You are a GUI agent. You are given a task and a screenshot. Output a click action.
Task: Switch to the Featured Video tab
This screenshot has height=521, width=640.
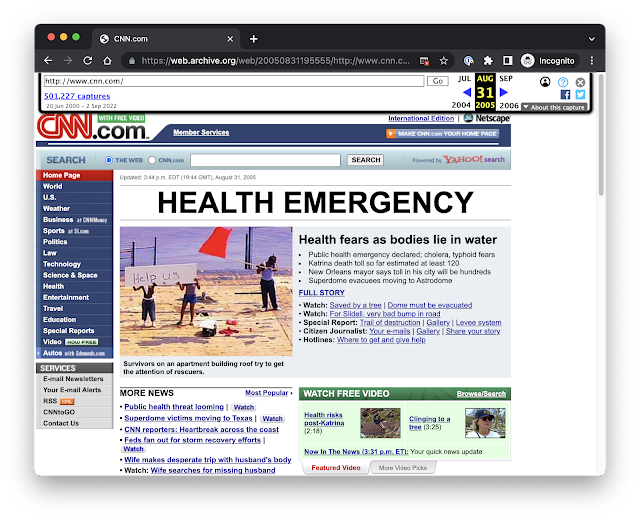click(336, 468)
